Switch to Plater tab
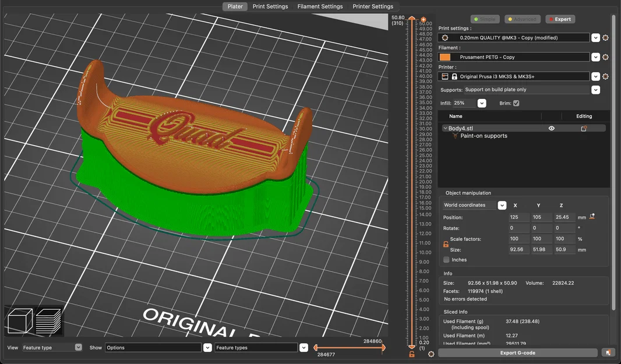The height and width of the screenshot is (364, 621). [235, 6]
